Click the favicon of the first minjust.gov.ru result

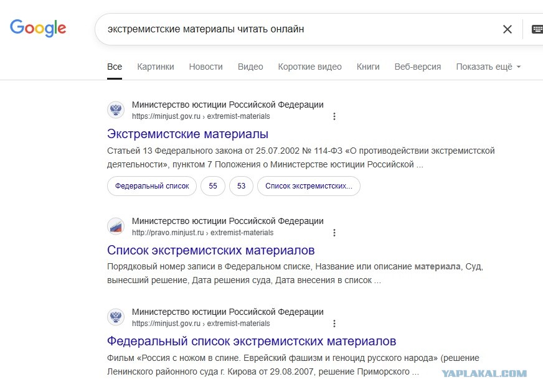click(x=116, y=110)
